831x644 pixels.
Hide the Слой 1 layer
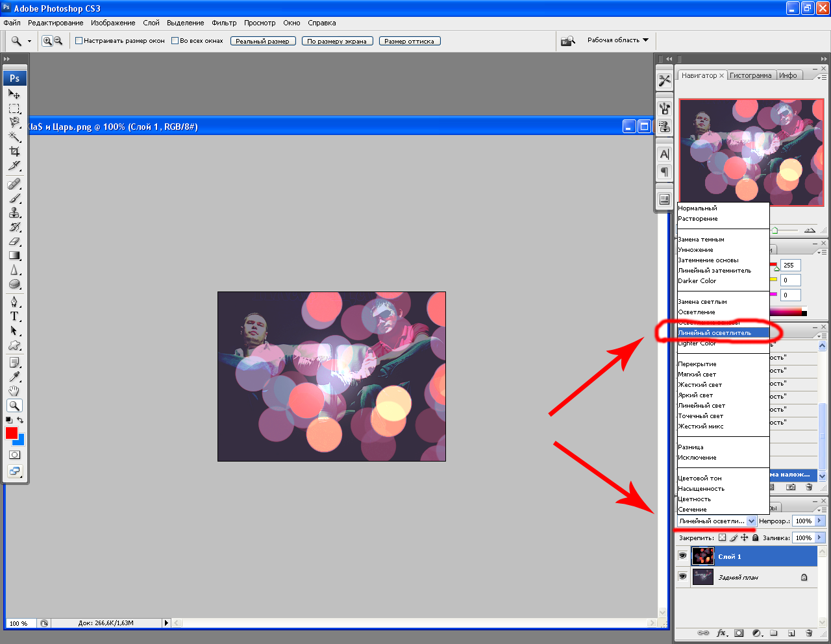pos(682,556)
